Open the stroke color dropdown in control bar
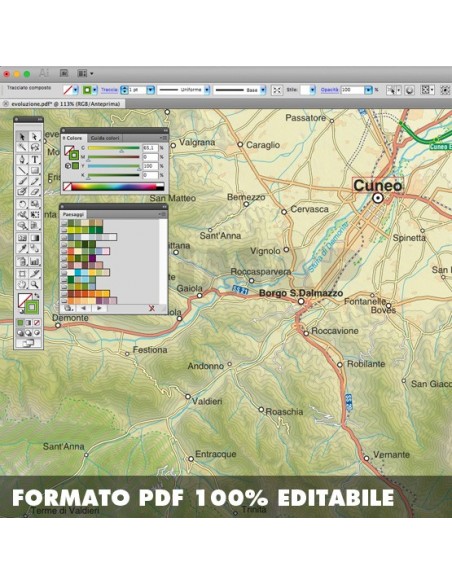Viewport: 452px width, 584px height. (95, 90)
